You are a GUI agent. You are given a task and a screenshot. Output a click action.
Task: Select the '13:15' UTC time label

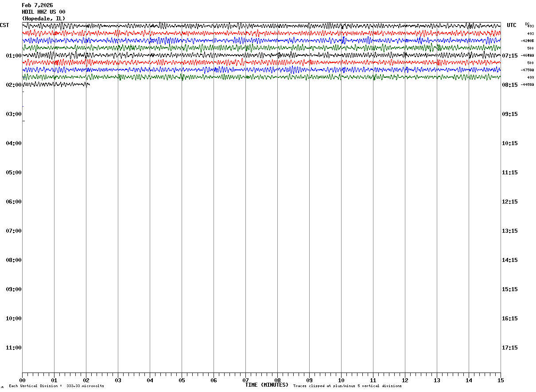coord(510,231)
